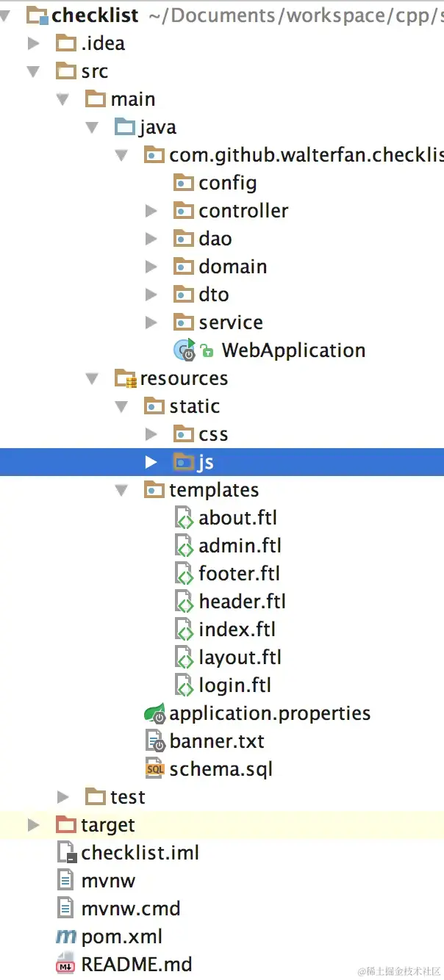Click the index.ftl FreeMarker template icon
Image resolution: width=444 pixels, height=980 pixels.
[184, 629]
